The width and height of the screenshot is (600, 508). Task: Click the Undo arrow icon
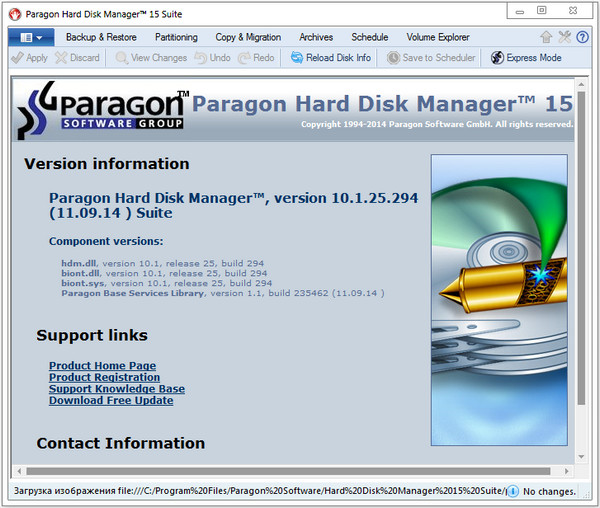coord(201,58)
